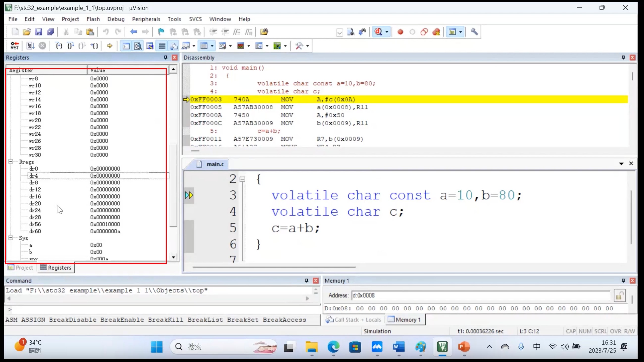Click the Indent Selection icon

pyautogui.click(x=213, y=32)
